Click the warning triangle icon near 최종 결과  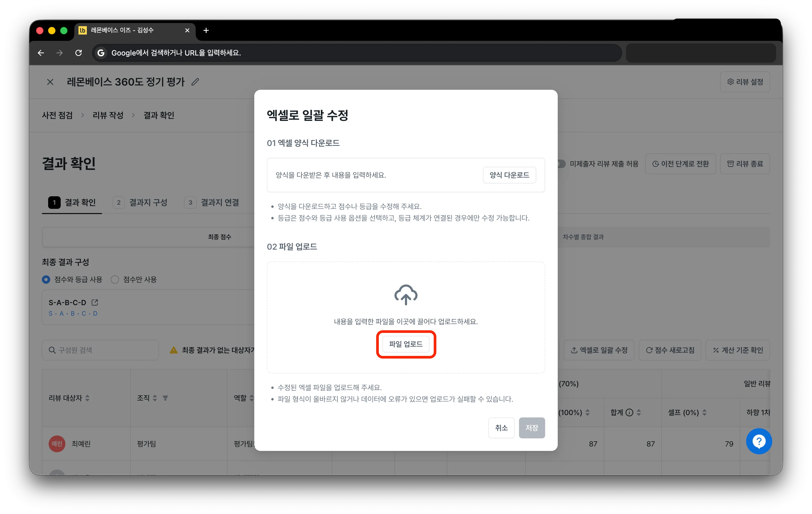click(174, 350)
